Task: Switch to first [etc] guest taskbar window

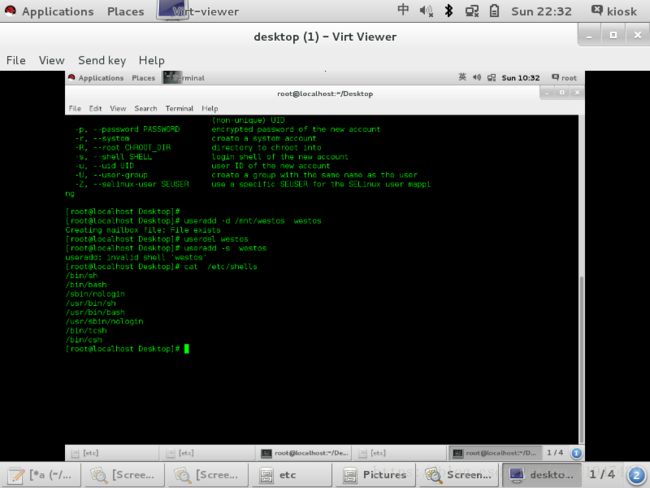Action: 112,453
